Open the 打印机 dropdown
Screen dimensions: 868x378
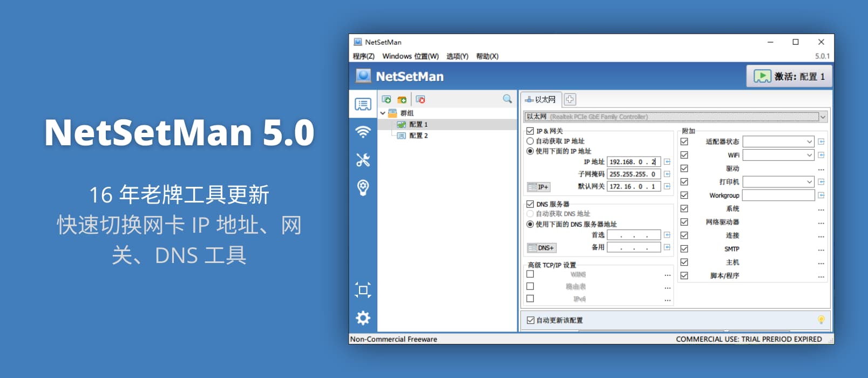778,182
